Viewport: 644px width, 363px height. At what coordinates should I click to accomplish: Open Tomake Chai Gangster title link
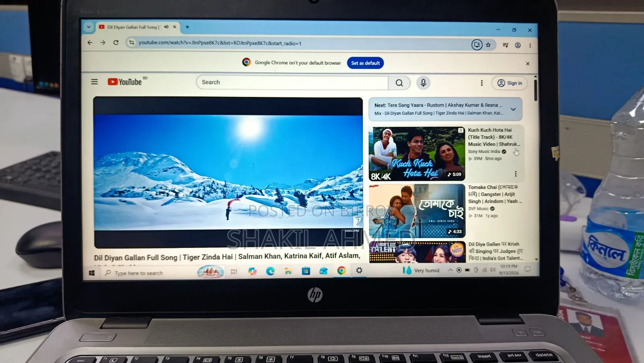click(495, 194)
